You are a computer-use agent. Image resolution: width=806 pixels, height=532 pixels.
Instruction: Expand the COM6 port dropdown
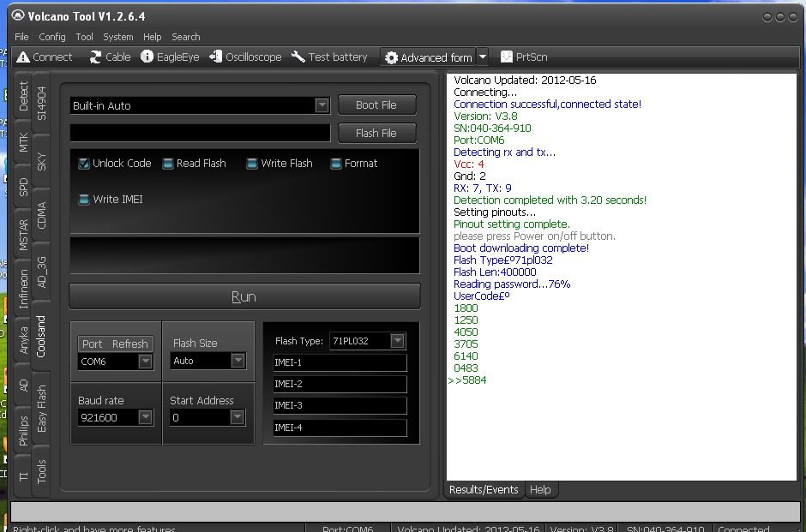(x=146, y=361)
